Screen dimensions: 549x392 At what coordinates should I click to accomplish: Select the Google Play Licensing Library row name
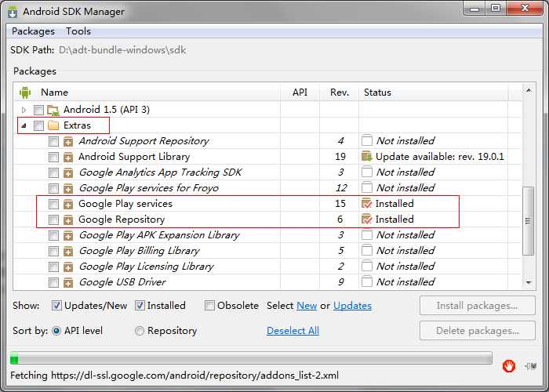pos(146,267)
